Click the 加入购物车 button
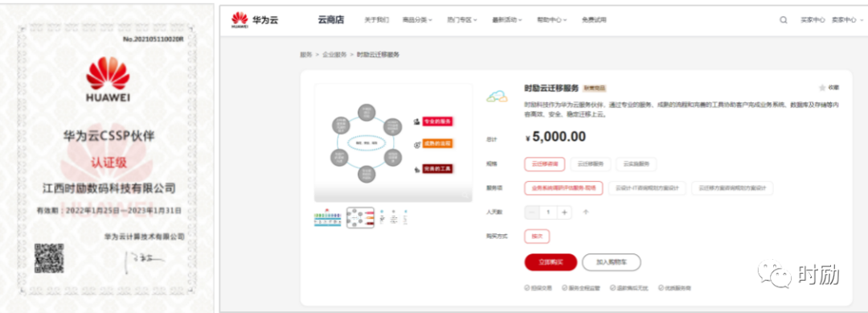 (611, 262)
